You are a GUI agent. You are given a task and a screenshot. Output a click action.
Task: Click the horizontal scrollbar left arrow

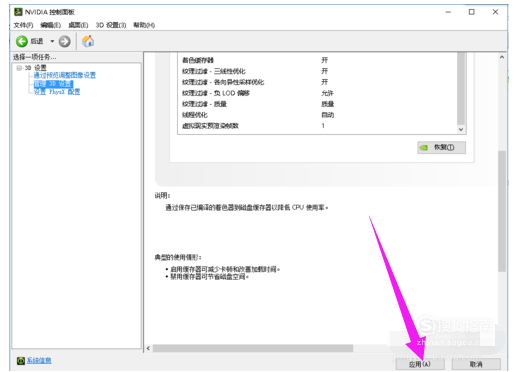148,348
